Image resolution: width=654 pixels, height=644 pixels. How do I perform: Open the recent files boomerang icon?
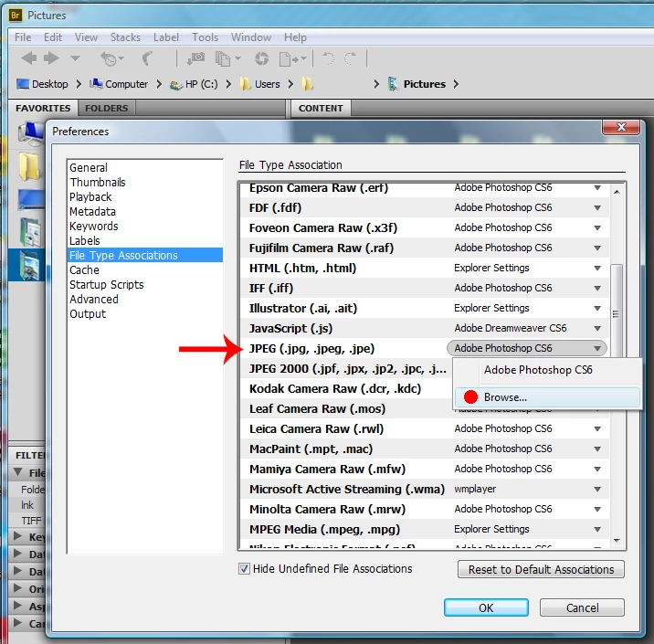coord(111,58)
